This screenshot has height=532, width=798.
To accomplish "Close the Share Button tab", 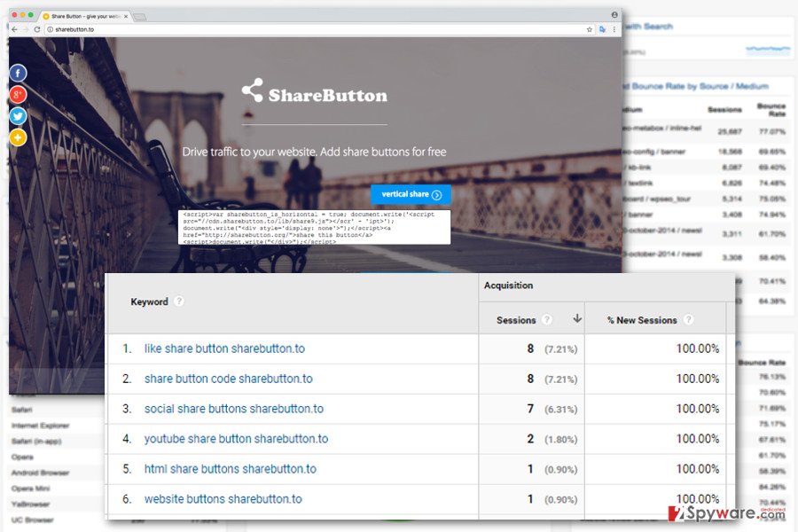I will pyautogui.click(x=126, y=16).
